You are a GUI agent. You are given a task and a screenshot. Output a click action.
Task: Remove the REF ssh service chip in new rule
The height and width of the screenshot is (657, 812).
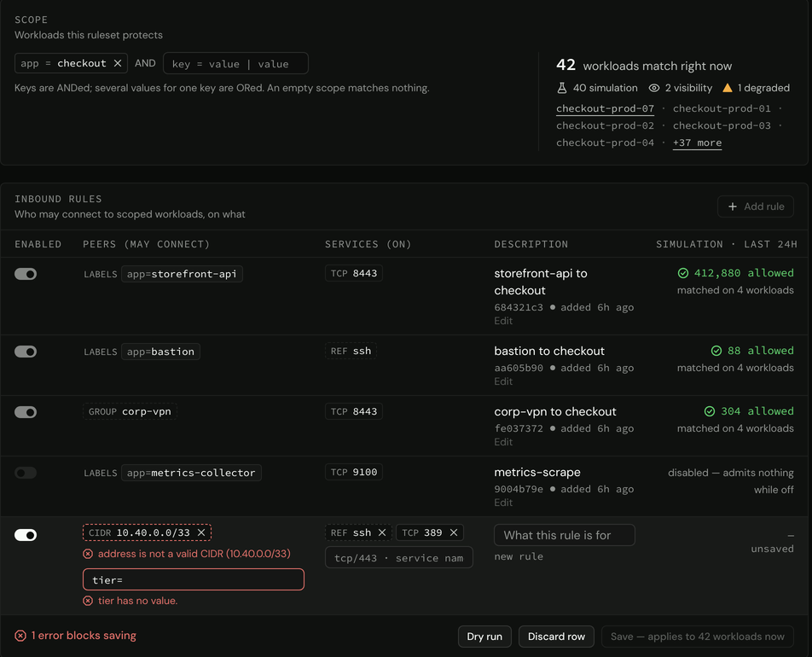click(x=382, y=532)
